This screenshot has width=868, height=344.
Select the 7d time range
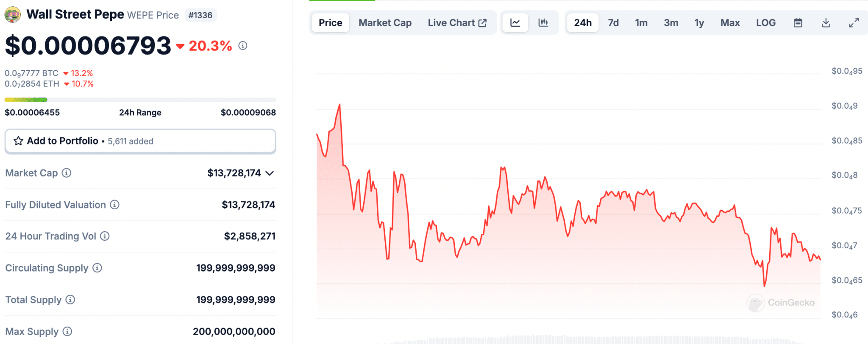[613, 23]
